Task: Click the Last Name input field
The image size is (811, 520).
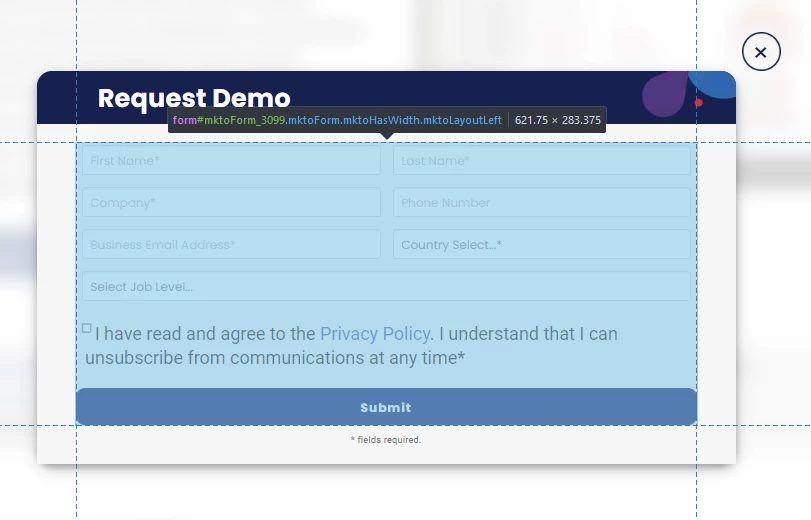Action: pyautogui.click(x=542, y=160)
